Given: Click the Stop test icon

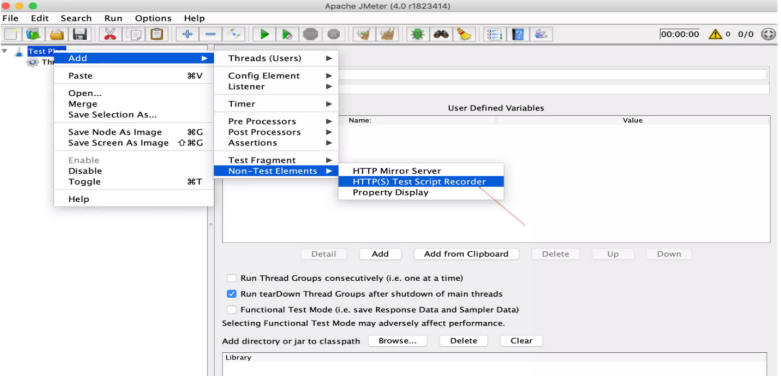Looking at the screenshot, I should (x=310, y=34).
